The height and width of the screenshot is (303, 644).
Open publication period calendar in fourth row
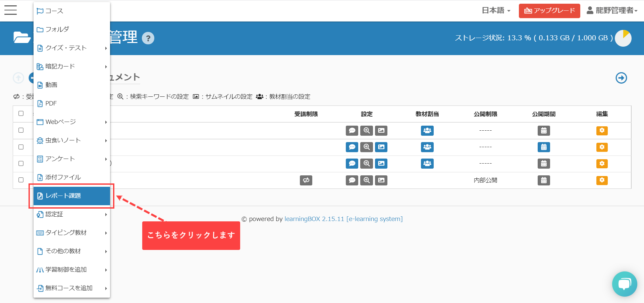(x=544, y=180)
